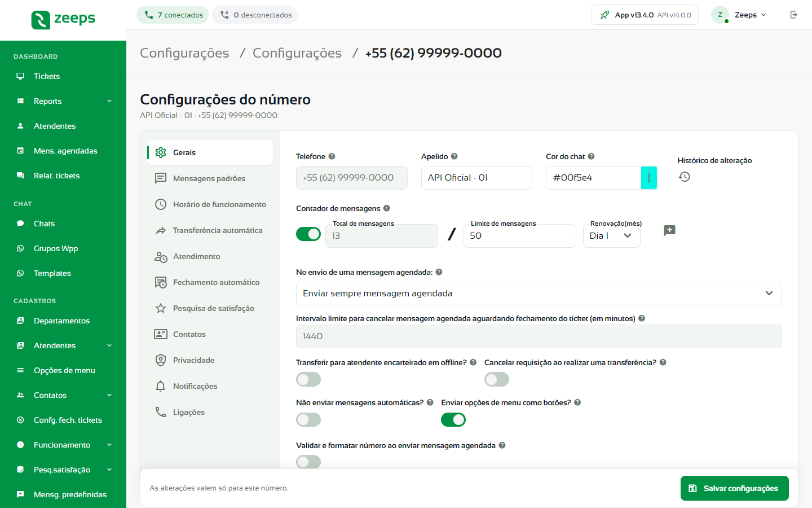
Task: Disable Enviar opções de menu como botões toggle
Action: [453, 419]
